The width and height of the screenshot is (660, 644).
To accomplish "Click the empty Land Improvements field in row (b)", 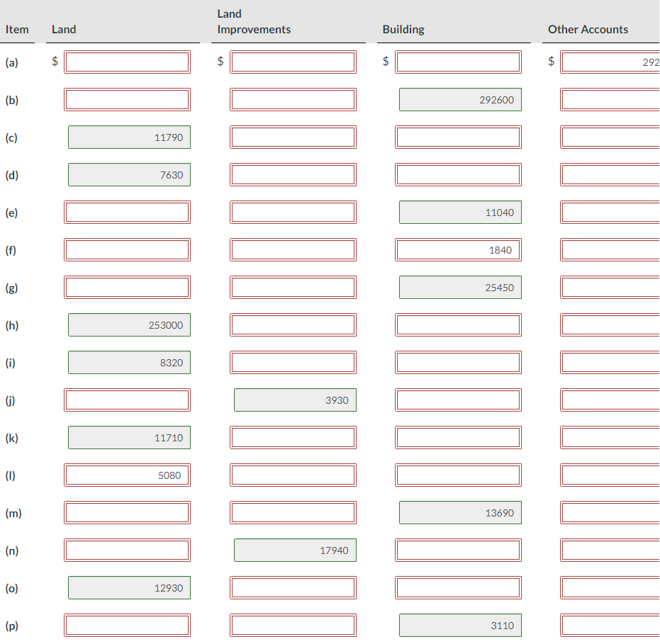I will click(293, 99).
